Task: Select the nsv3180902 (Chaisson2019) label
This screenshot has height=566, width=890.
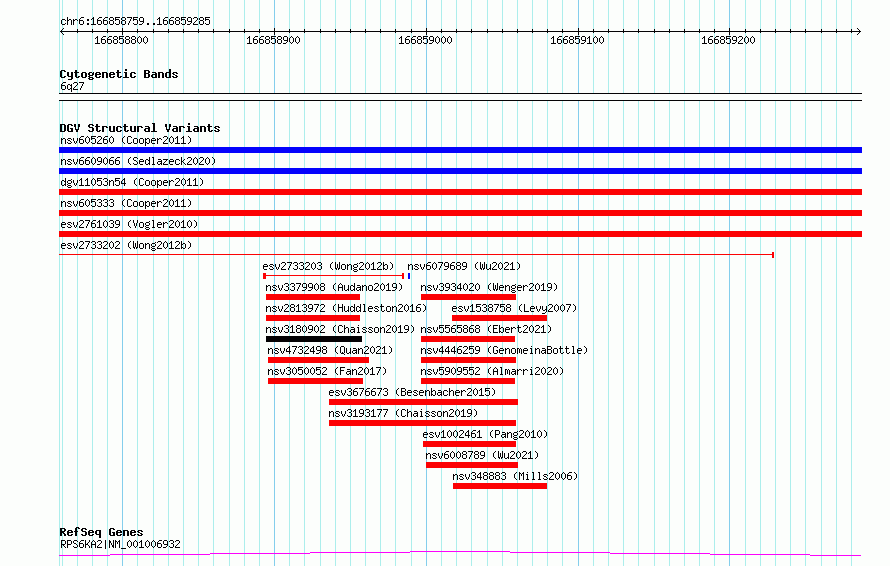Action: click(340, 329)
